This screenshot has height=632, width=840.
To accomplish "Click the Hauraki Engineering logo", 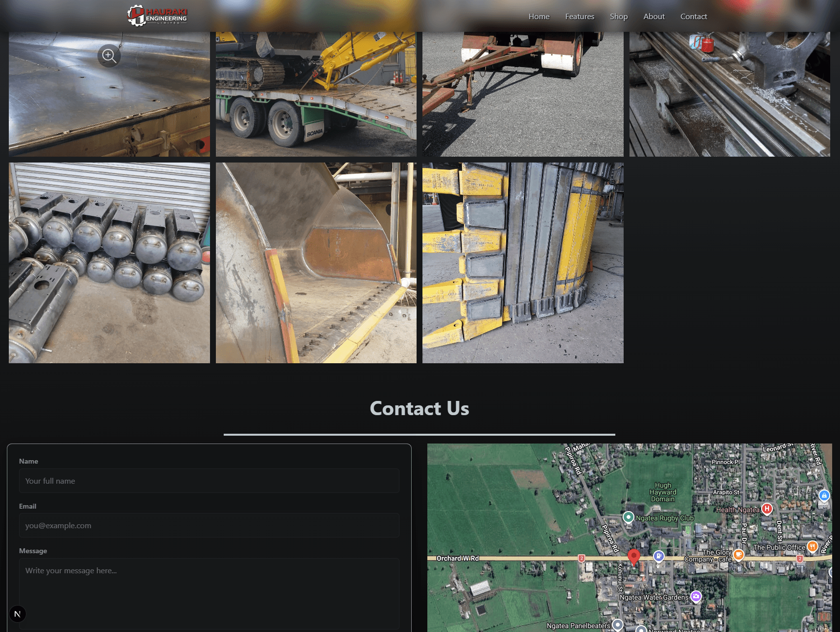I will pyautogui.click(x=157, y=16).
